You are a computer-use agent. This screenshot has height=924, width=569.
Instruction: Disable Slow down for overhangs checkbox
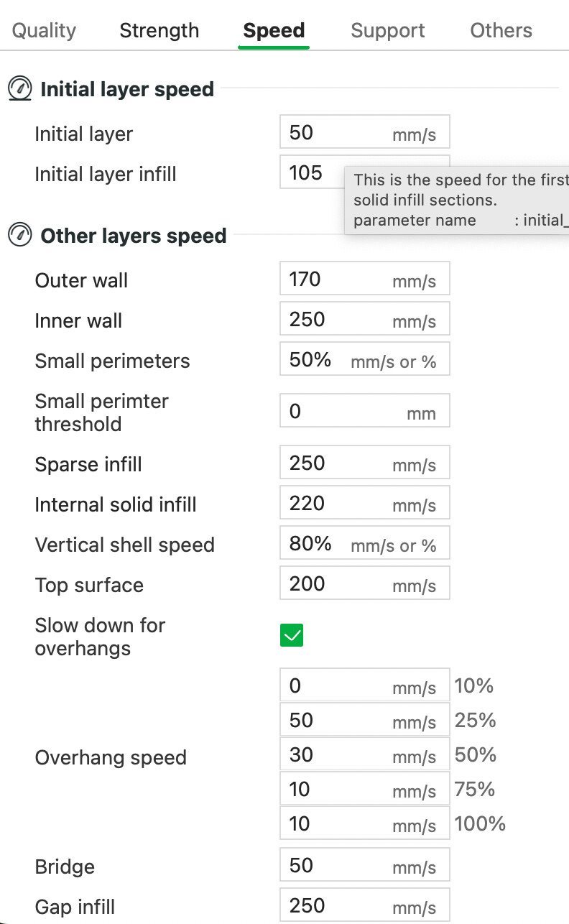(292, 635)
